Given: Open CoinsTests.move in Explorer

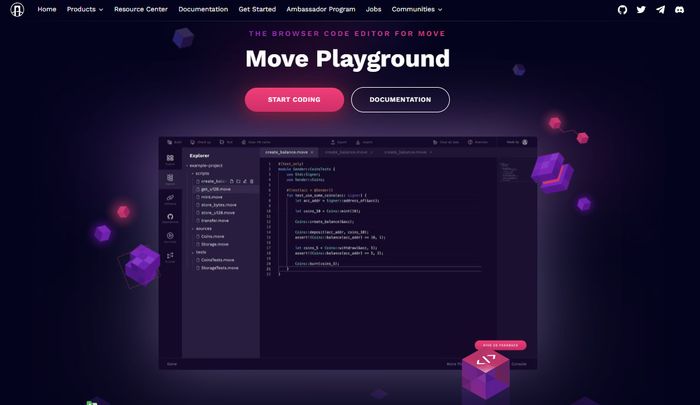Looking at the screenshot, I should (215, 260).
